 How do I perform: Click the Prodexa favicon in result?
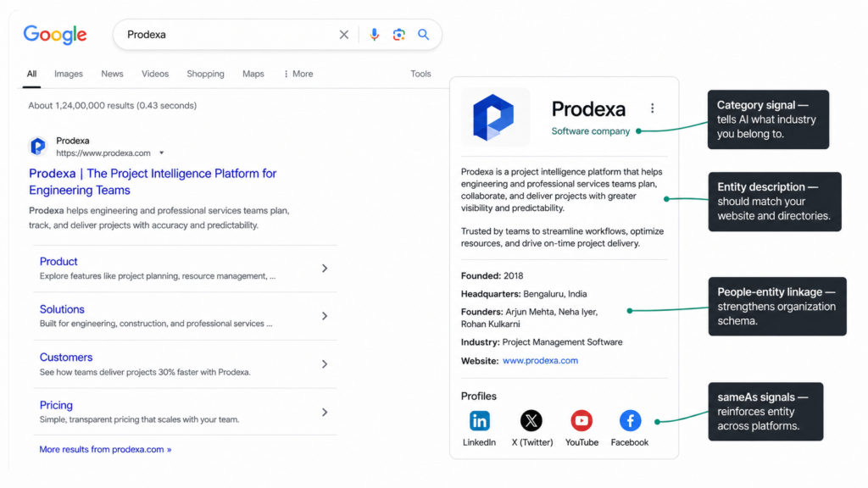37,147
